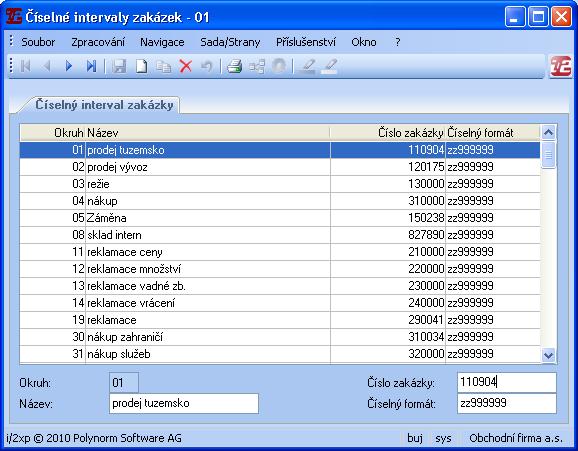
Task: Click the save diskette toolbar icon
Action: [x=119, y=66]
